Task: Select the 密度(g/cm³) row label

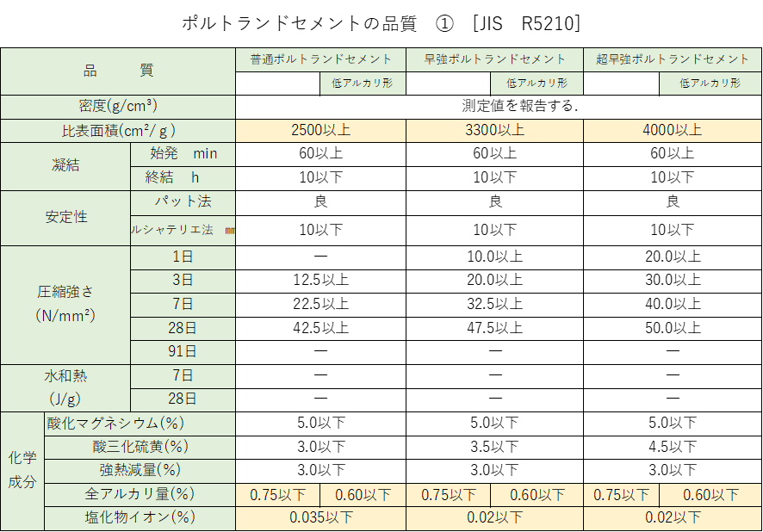Action: 118,107
